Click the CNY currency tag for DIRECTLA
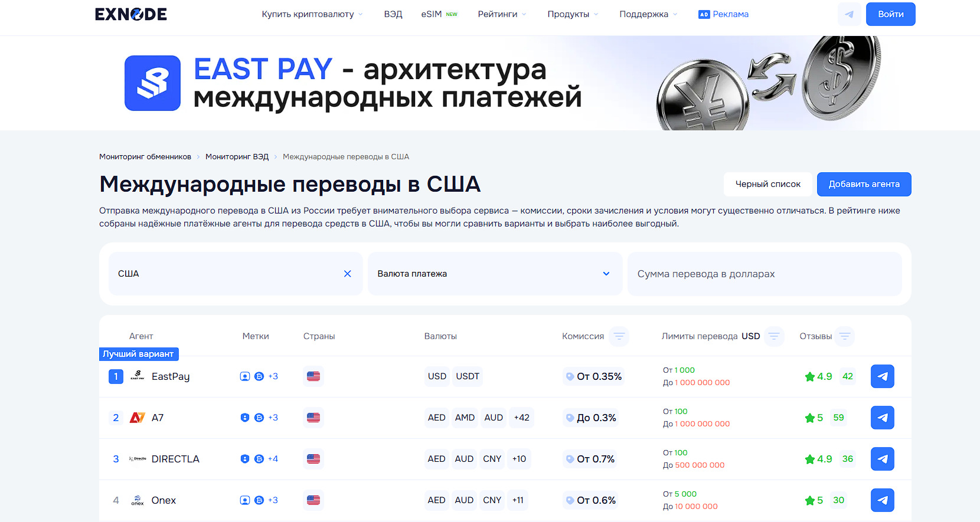The image size is (980, 522). pyautogui.click(x=492, y=459)
